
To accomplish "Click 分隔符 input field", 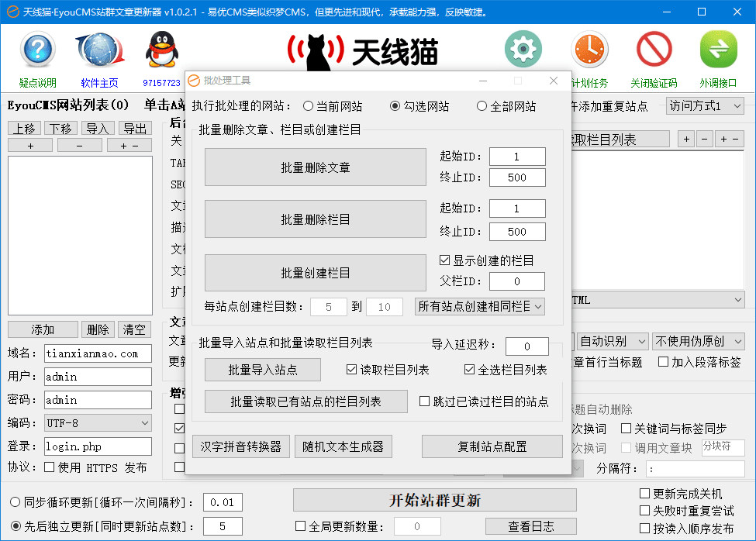I will point(695,468).
